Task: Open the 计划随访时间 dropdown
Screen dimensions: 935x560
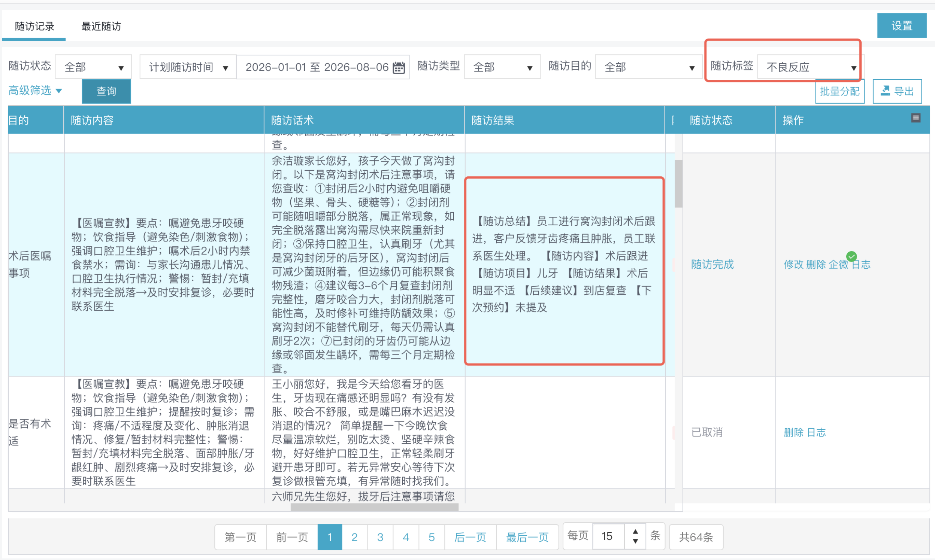Action: (188, 67)
